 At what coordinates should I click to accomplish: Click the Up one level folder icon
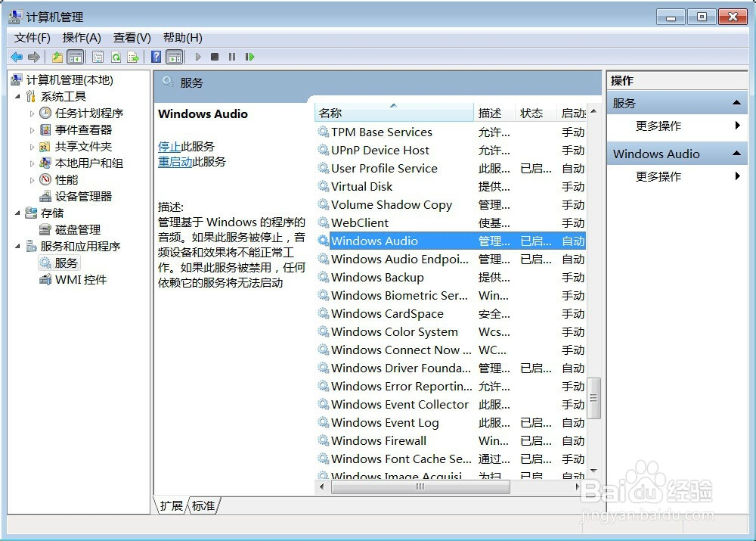pos(57,57)
